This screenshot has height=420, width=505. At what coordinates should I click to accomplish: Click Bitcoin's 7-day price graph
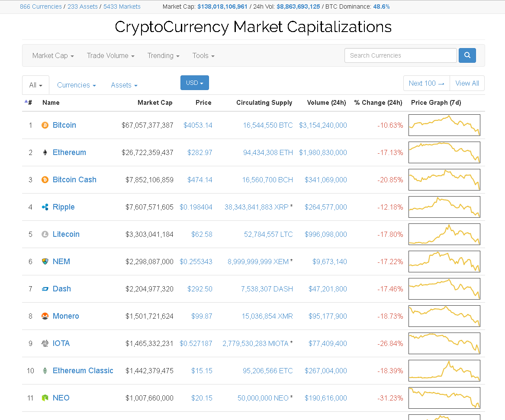point(444,125)
